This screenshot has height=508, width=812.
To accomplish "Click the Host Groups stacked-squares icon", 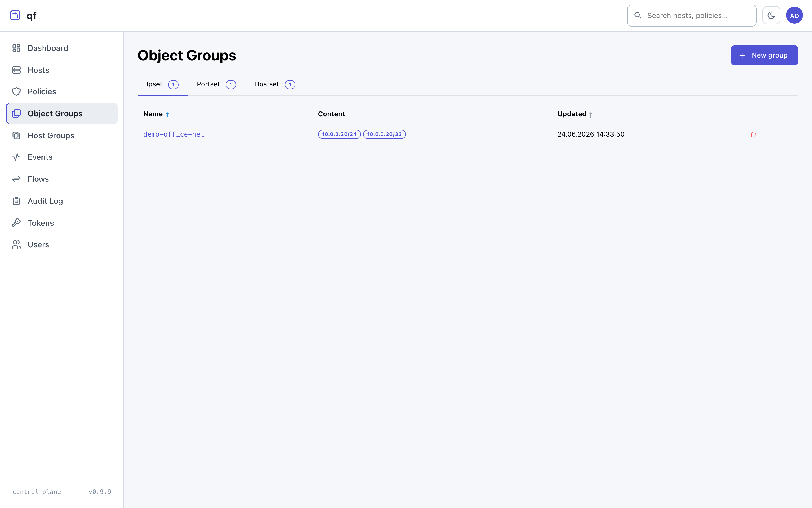I will pos(16,135).
